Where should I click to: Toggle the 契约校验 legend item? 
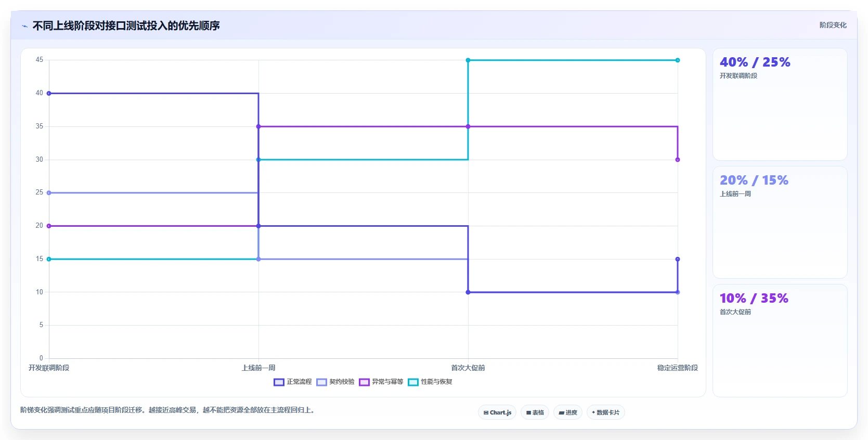[335, 382]
